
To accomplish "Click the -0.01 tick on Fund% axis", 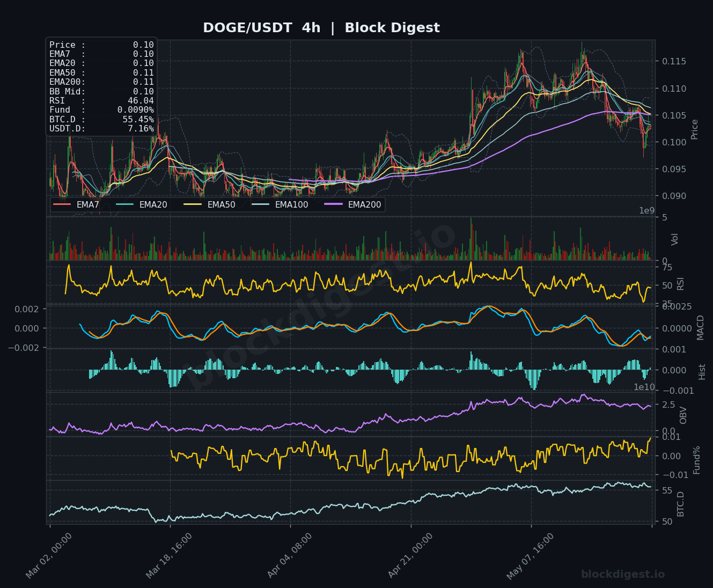I will 675,475.
